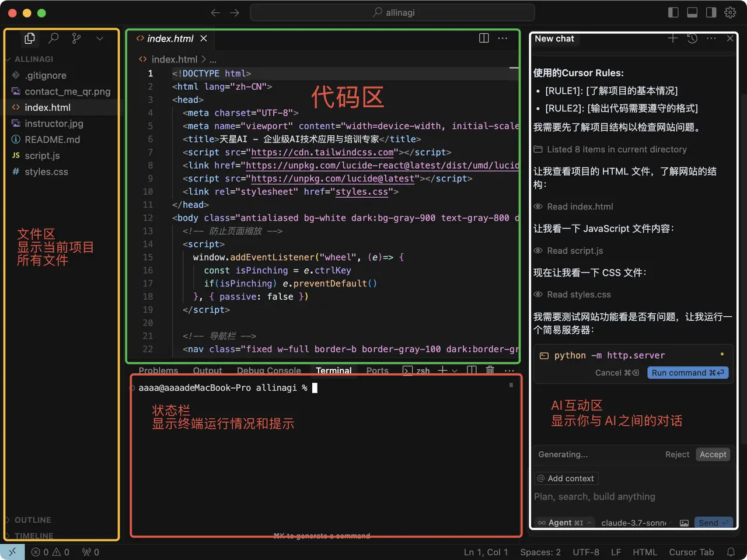Accept the generated changes
Viewport: 747px width, 560px height.
click(x=713, y=454)
